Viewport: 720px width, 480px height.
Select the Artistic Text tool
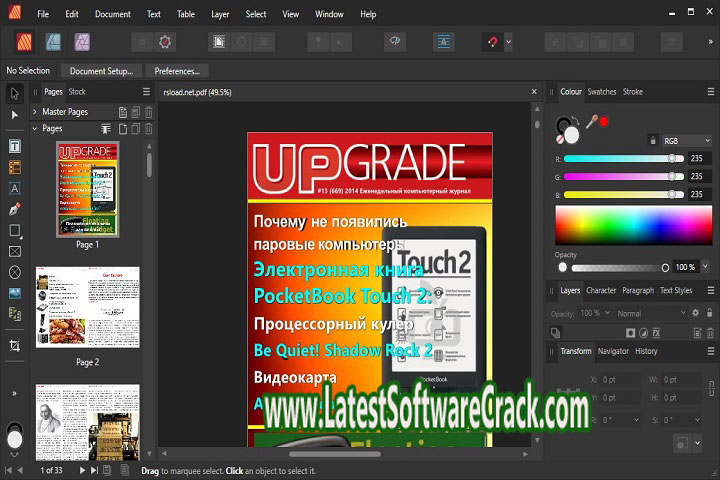pos(15,189)
